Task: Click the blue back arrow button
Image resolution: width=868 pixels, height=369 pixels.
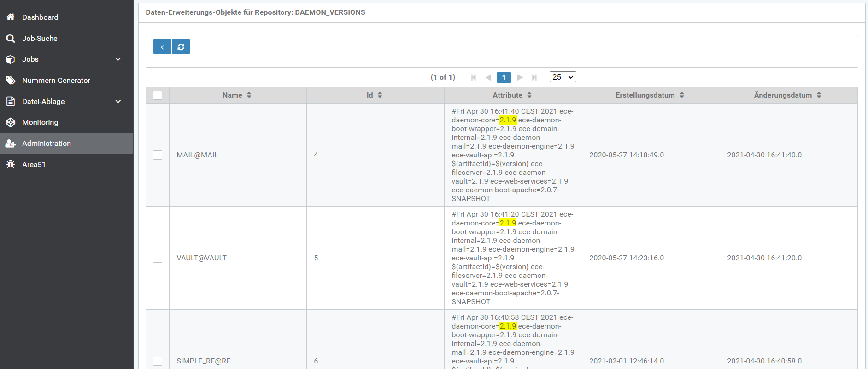Action: tap(162, 47)
